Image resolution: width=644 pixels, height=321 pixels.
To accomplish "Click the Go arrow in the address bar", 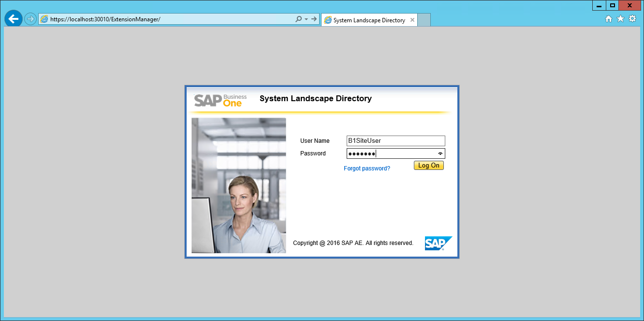I will tap(314, 19).
